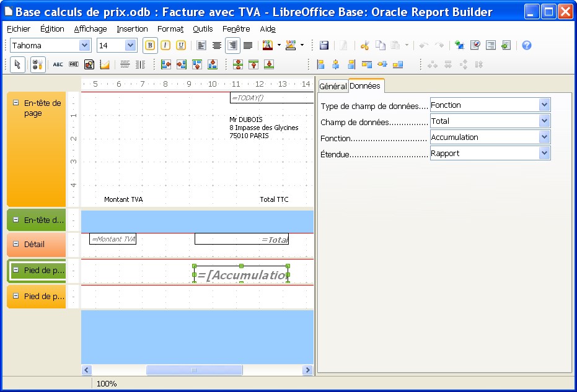The height and width of the screenshot is (392, 577).
Task: Insert an image control from toolbar
Action: [89, 64]
